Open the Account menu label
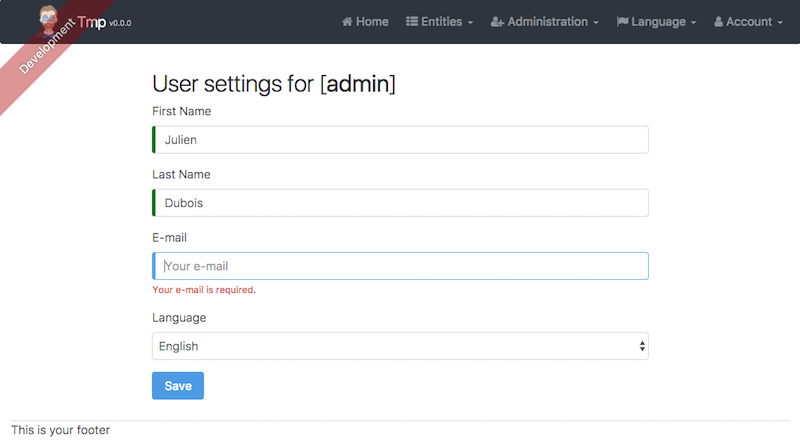Image resolution: width=800 pixels, height=443 pixels. click(x=749, y=22)
